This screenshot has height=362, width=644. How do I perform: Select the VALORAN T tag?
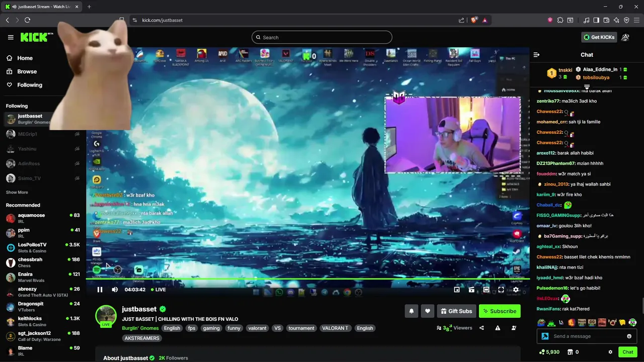tap(335, 328)
